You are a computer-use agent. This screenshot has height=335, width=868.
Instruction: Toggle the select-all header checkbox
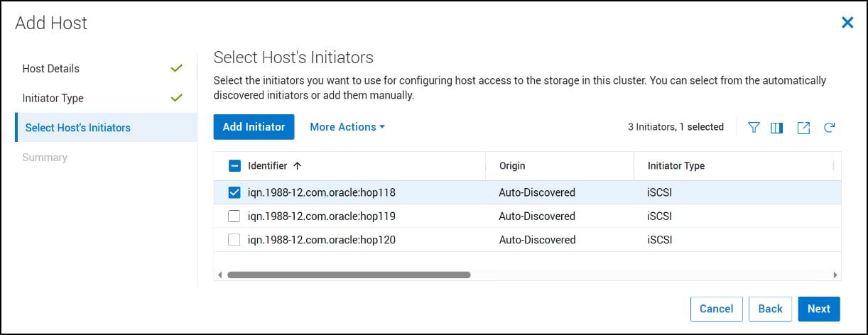(x=234, y=166)
